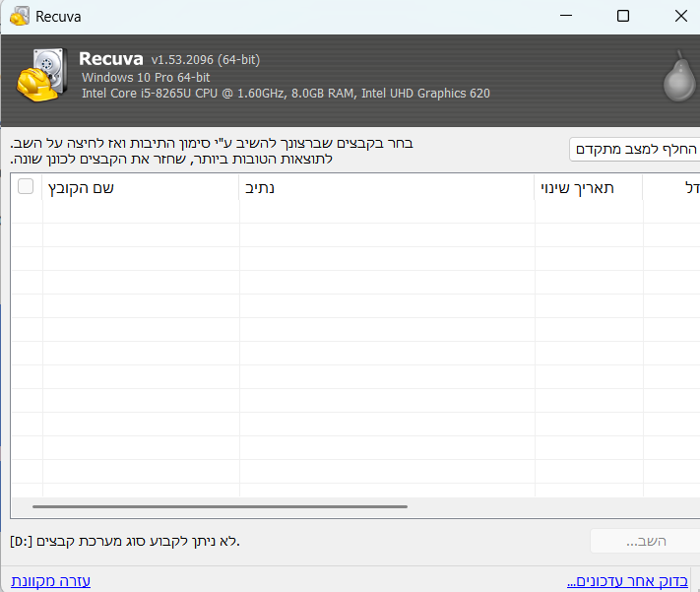700x592 pixels.
Task: Close the Recuva window
Action: tap(680, 16)
